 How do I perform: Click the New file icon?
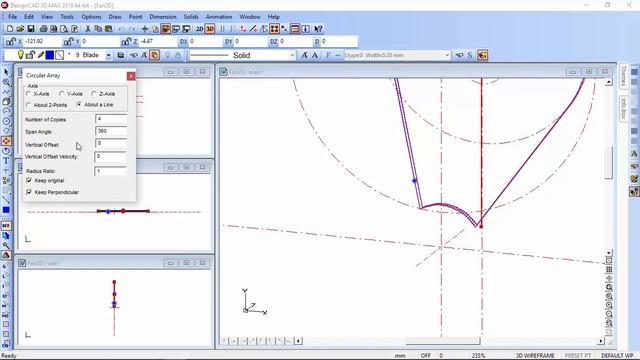(10, 29)
